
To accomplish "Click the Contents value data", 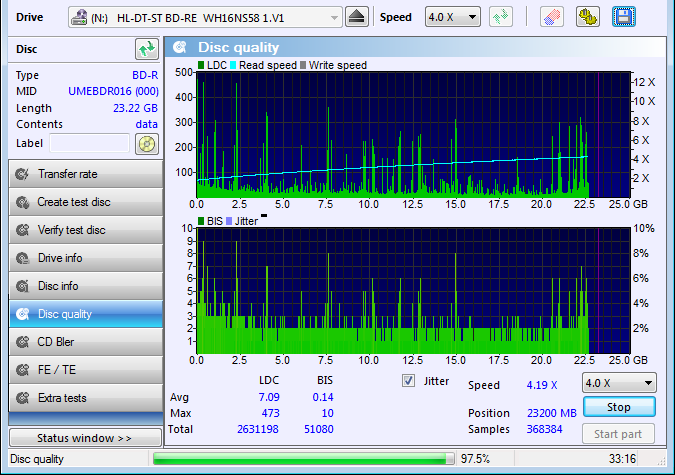I will click(146, 124).
